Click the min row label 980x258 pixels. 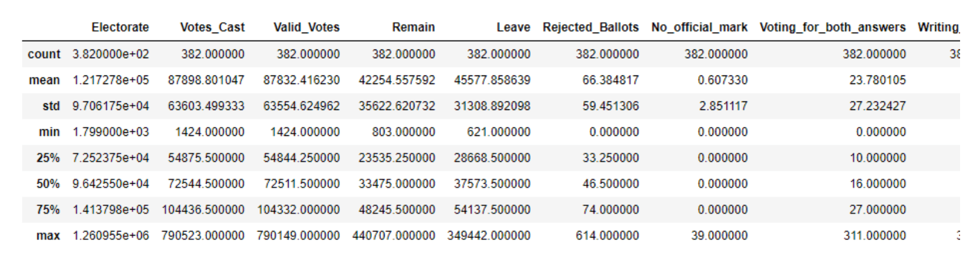tap(48, 132)
